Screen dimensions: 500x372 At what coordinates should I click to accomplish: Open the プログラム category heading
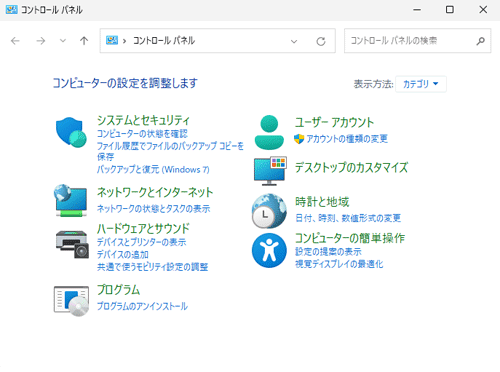pos(118,290)
